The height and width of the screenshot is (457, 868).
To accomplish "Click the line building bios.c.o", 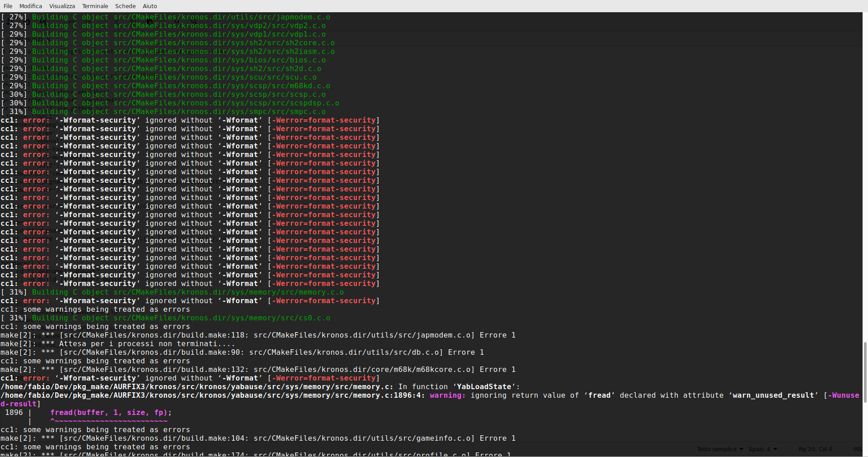I will click(x=163, y=60).
